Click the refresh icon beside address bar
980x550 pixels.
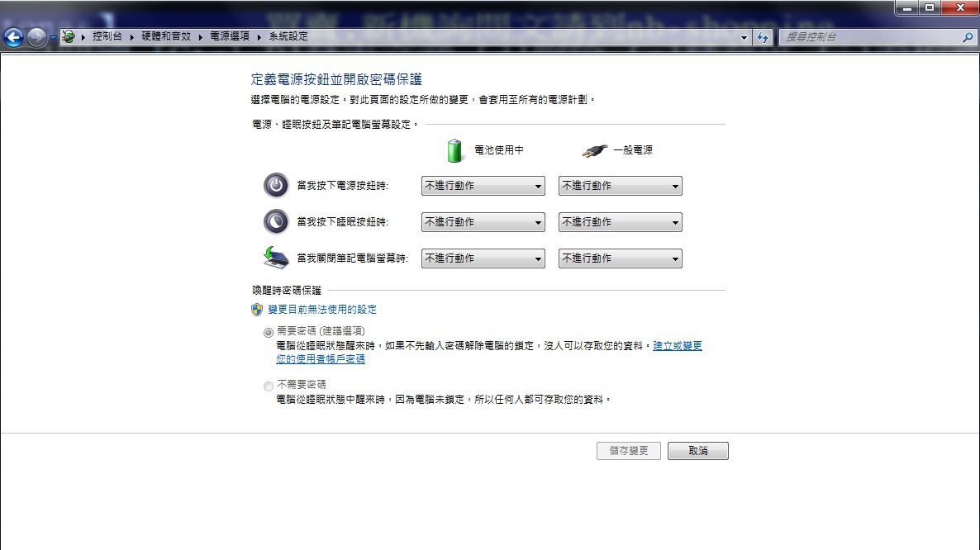(x=763, y=37)
